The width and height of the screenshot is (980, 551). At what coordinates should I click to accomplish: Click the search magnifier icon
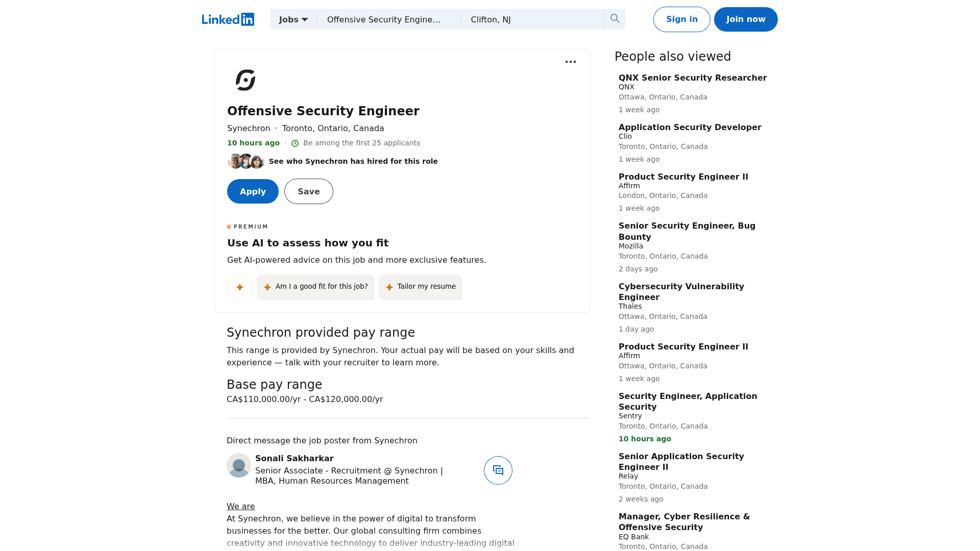tap(615, 19)
